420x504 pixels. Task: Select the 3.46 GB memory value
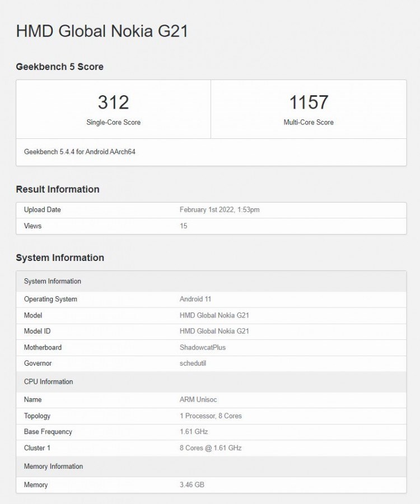pos(192,485)
